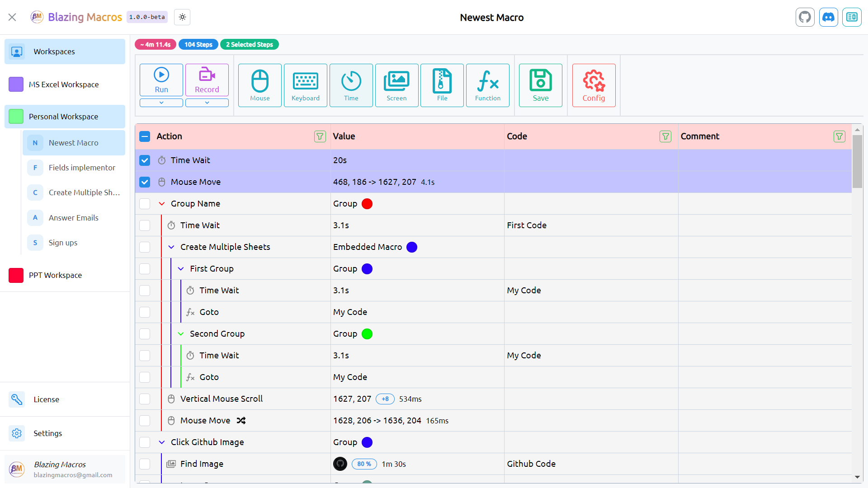Open the documentation panel icon at top right

(852, 17)
